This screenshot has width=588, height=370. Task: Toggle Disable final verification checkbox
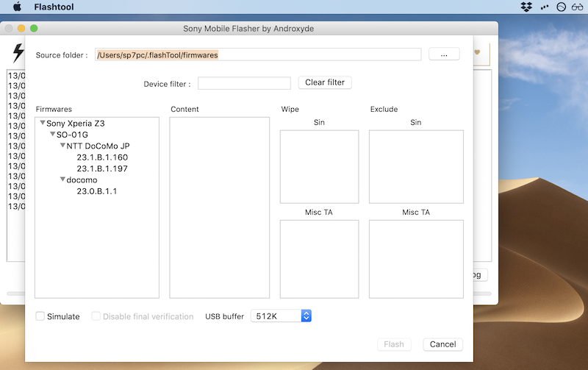point(96,316)
